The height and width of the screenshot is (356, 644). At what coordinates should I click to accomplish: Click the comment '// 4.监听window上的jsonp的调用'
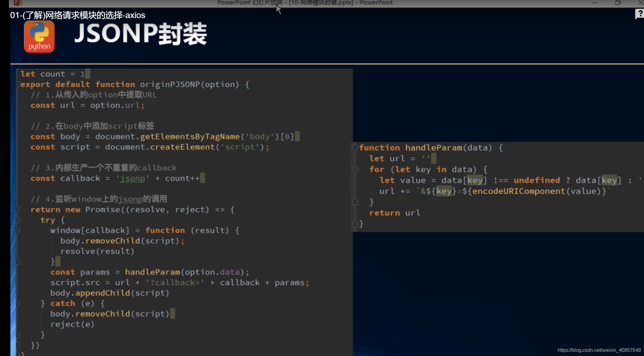(99, 199)
